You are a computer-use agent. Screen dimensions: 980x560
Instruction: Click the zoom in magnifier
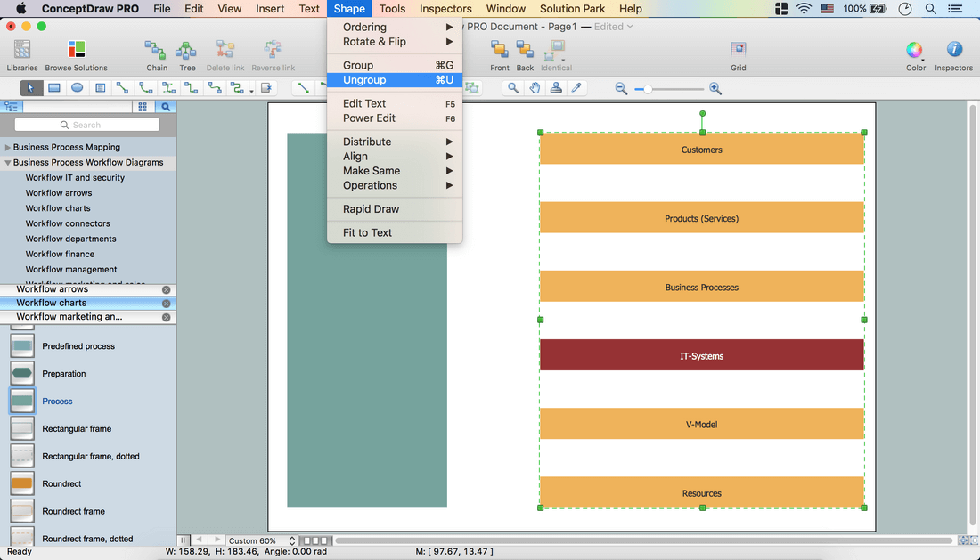point(715,89)
